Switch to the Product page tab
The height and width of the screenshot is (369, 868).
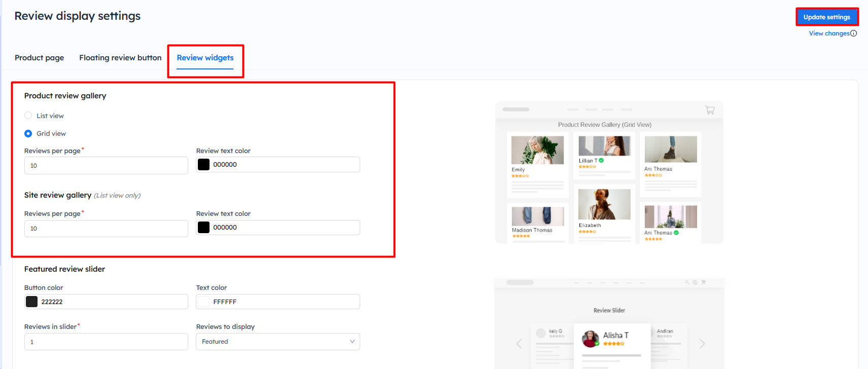[39, 58]
